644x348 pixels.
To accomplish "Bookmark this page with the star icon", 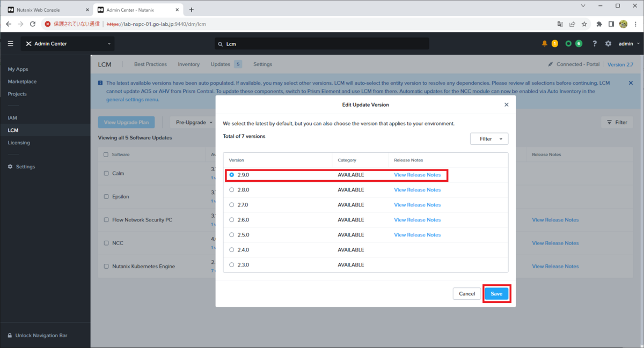I will tap(584, 24).
